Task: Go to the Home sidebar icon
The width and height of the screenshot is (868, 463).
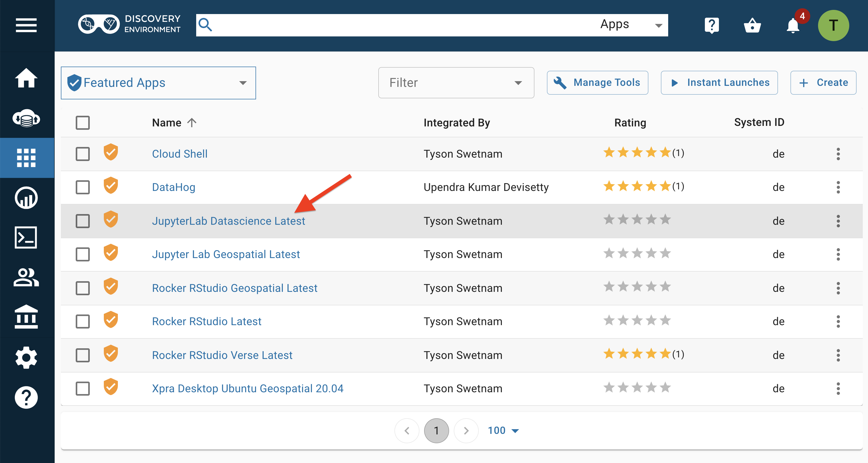Action: coord(26,78)
